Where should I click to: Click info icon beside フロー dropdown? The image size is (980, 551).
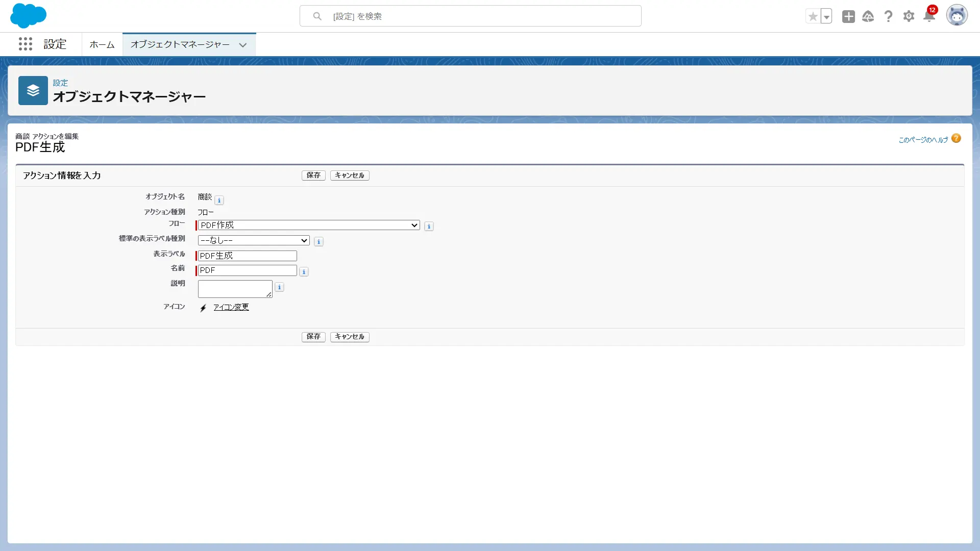429,226
